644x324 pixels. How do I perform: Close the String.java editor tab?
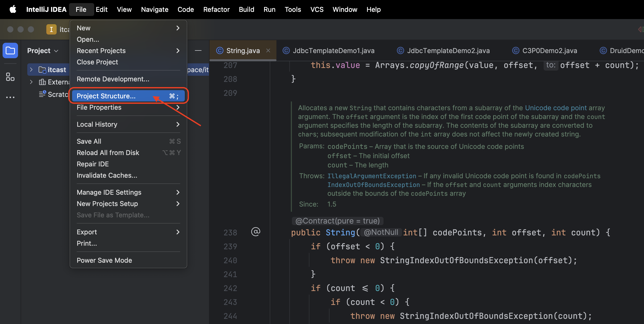pos(268,50)
